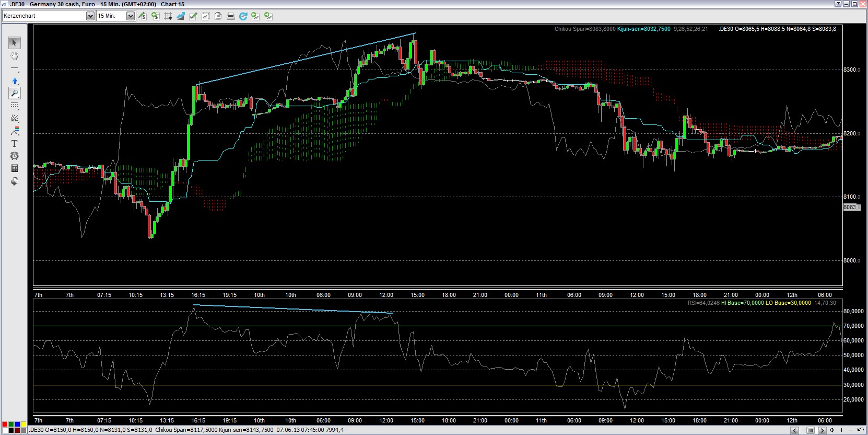Choose the line drawing tool

coord(15,69)
